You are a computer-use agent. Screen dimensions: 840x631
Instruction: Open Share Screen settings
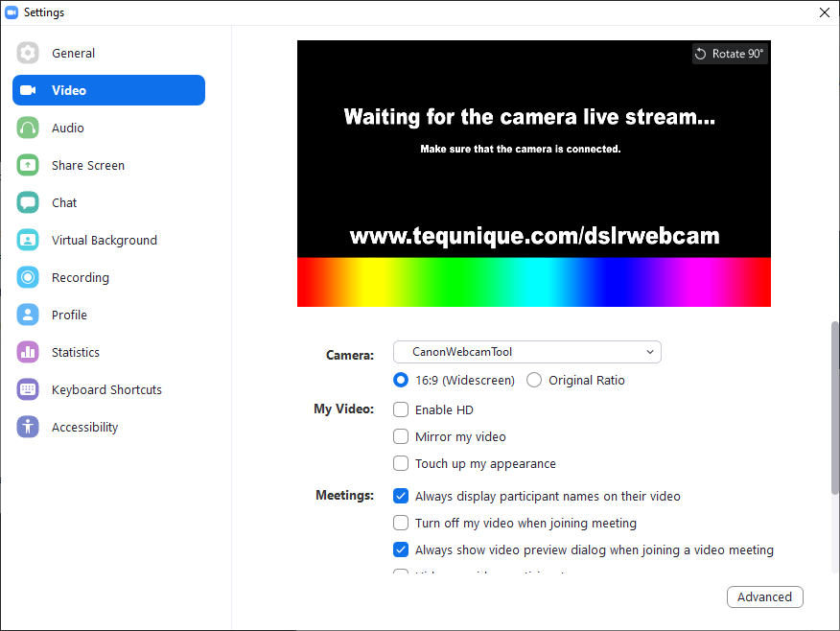click(88, 166)
